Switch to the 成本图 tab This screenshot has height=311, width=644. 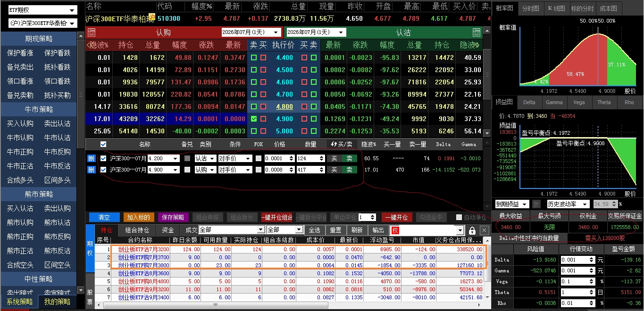click(608, 8)
